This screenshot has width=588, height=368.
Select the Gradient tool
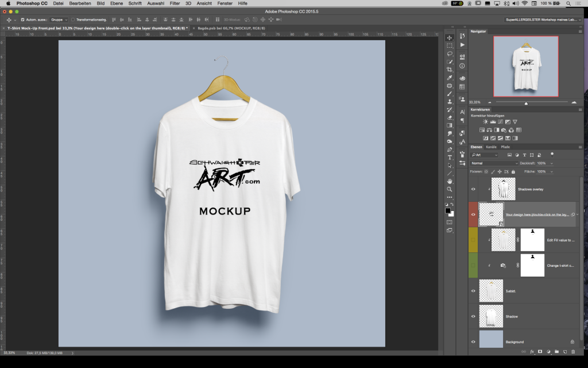[450, 125]
